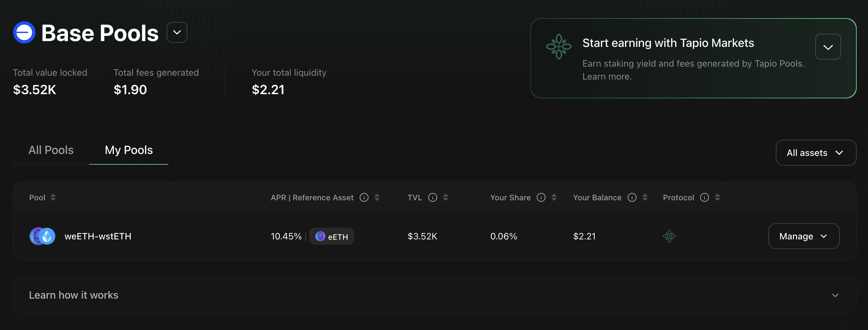
Task: Select the My Pools tab
Action: (128, 150)
